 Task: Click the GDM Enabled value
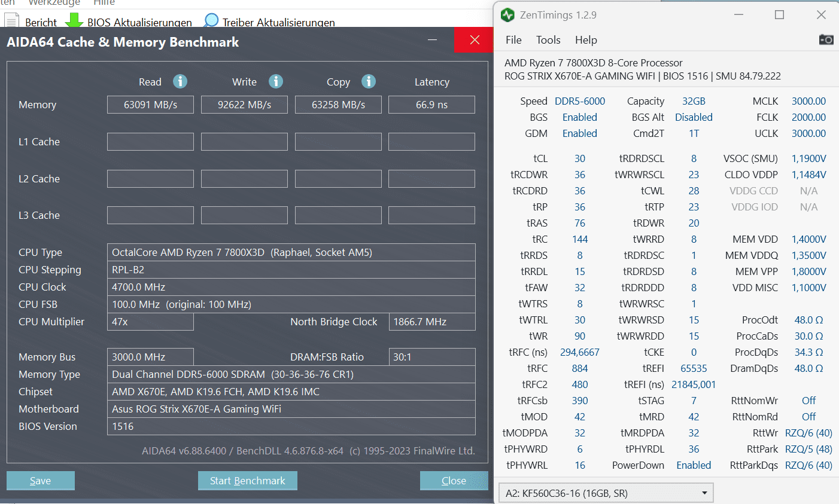click(x=580, y=133)
